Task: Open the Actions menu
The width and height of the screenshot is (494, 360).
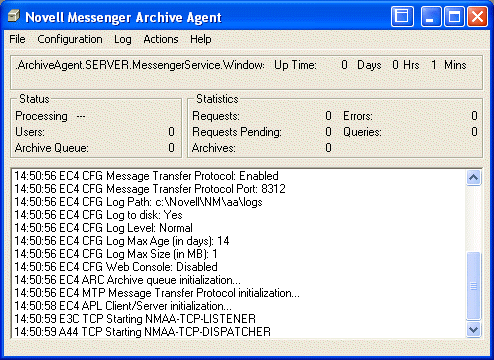Action: pos(161,39)
